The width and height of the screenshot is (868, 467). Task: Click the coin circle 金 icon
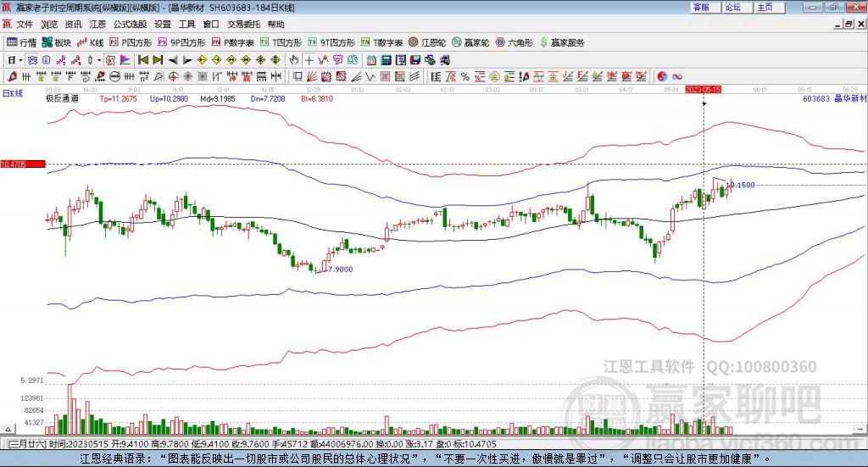[494, 77]
